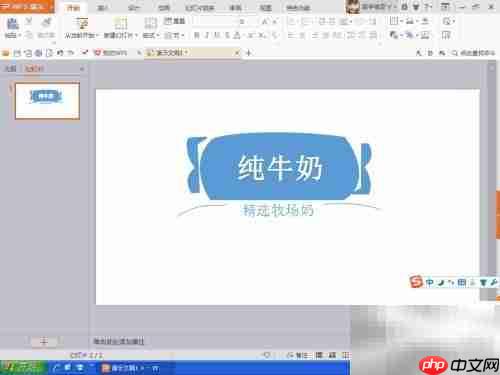500x375 pixels.
Task: Click the increase font size A icon
Action: pyautogui.click(x=265, y=22)
